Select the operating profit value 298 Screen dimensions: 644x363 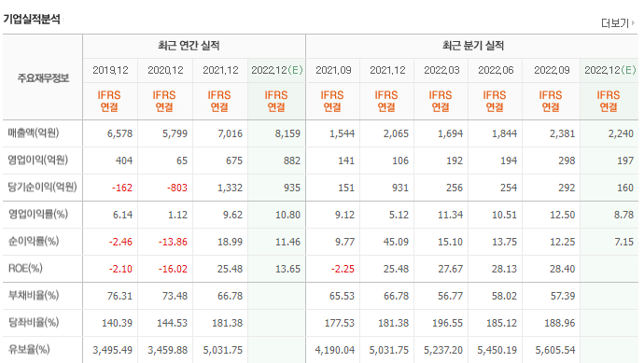(x=567, y=161)
